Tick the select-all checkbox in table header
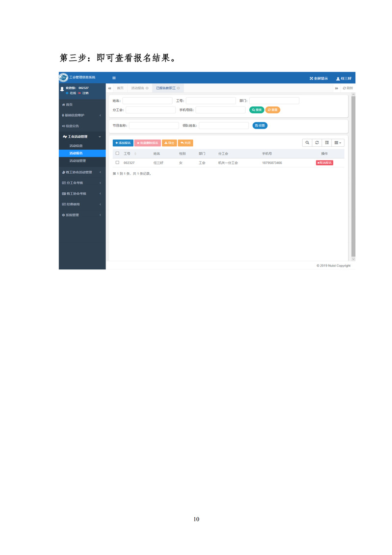The width and height of the screenshot is (392, 555). tap(117, 154)
